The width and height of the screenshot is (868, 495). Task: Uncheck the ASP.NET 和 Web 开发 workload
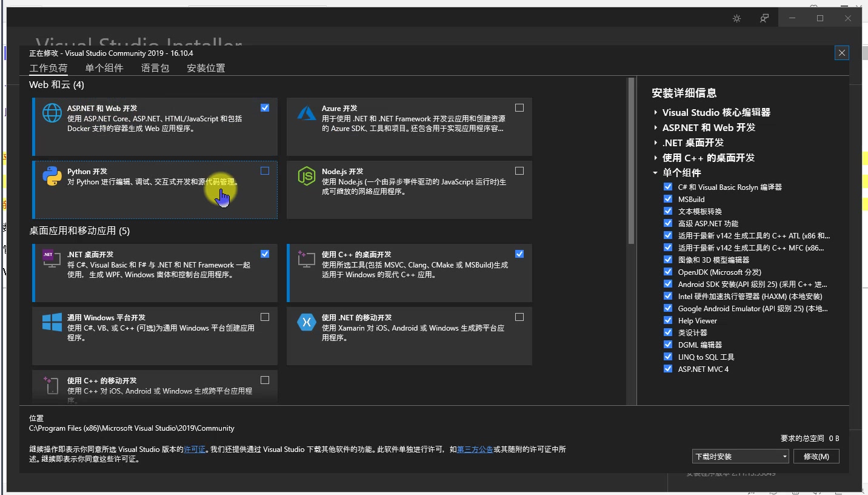(x=265, y=107)
